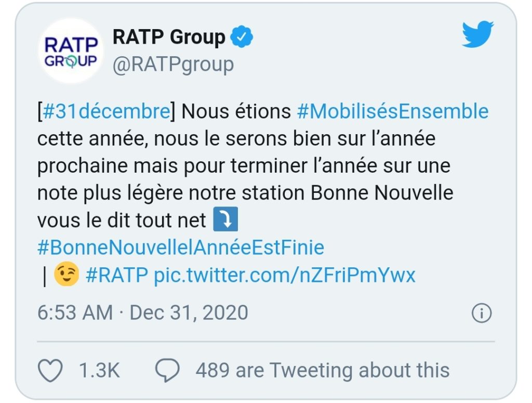Click the winking face emoji

pos(66,275)
